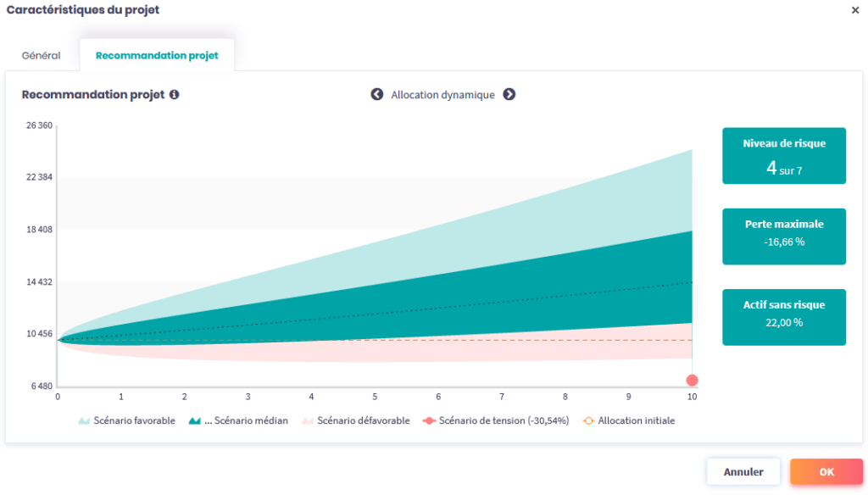Click the Actif sans risque card
The width and height of the screenshot is (868, 495).
point(783,317)
